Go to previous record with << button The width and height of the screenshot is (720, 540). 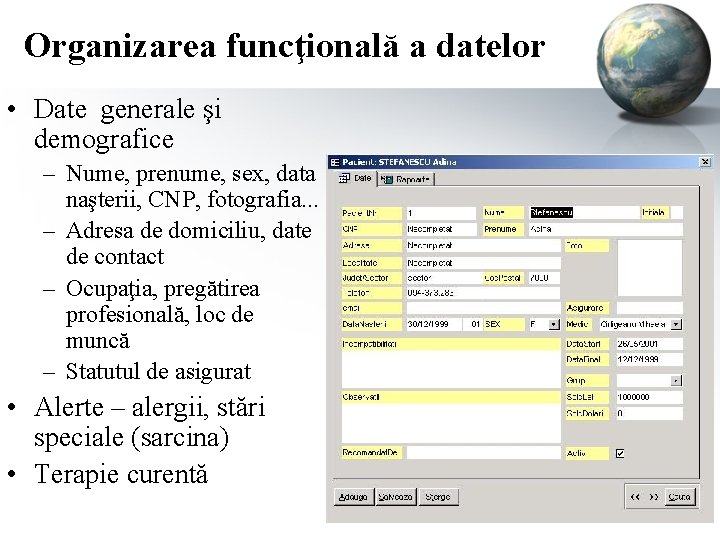click(635, 497)
